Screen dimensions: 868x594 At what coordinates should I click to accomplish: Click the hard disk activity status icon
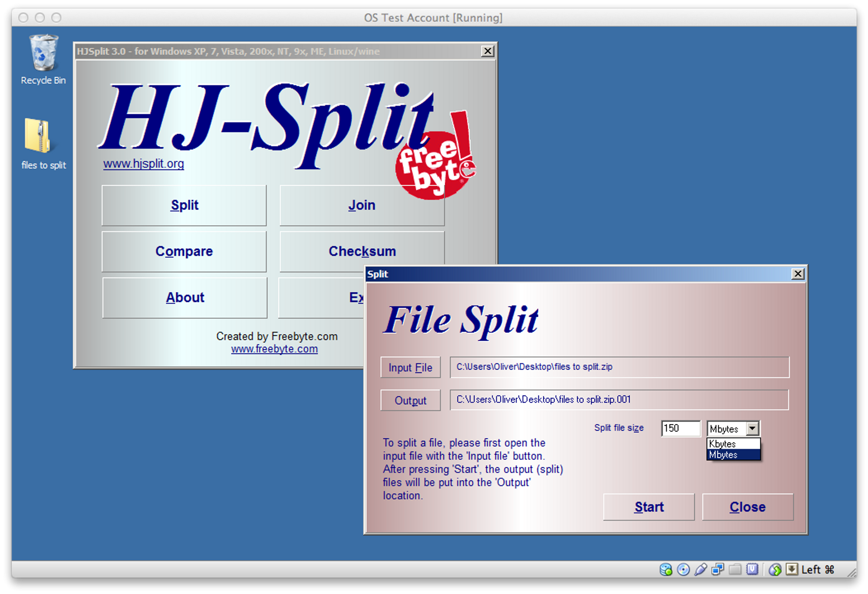[x=666, y=569]
